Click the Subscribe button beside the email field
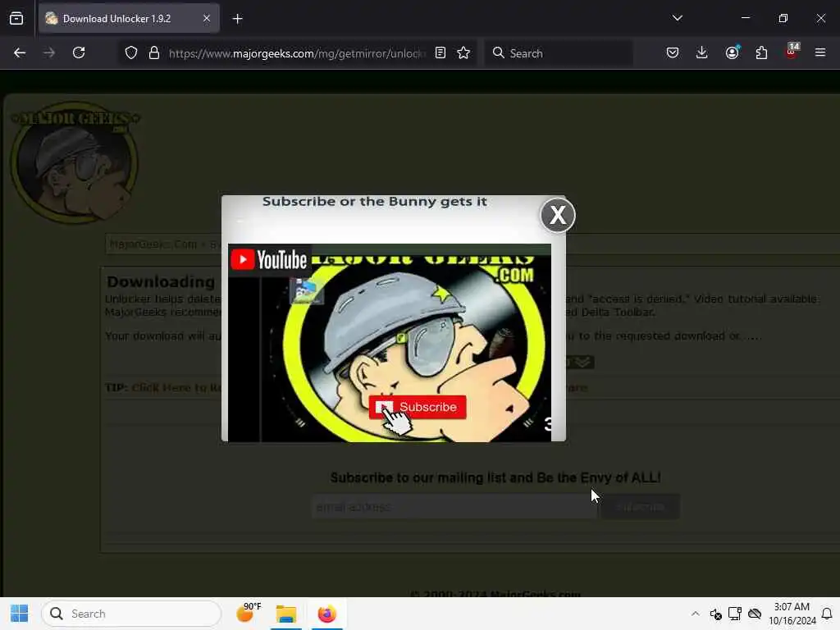Screen dimensions: 840x630 tap(640, 507)
